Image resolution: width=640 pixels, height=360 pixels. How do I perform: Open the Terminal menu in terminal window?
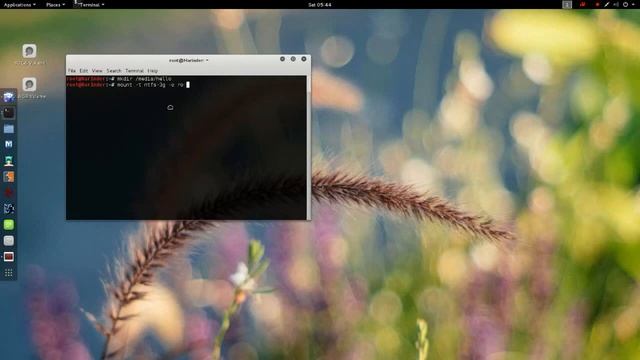pyautogui.click(x=134, y=71)
